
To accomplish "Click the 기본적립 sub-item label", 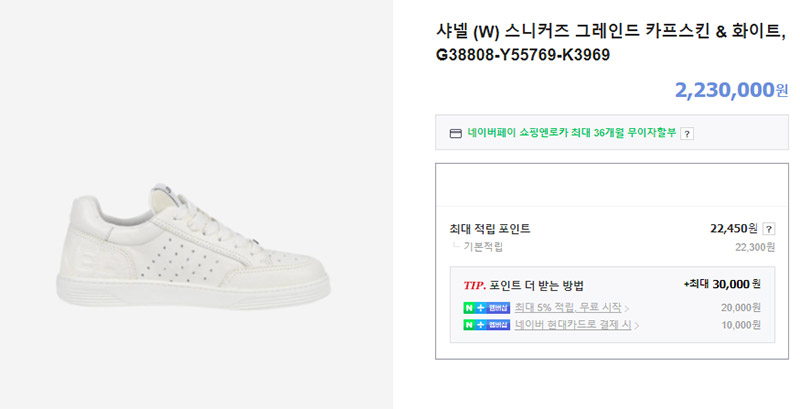I will point(483,247).
